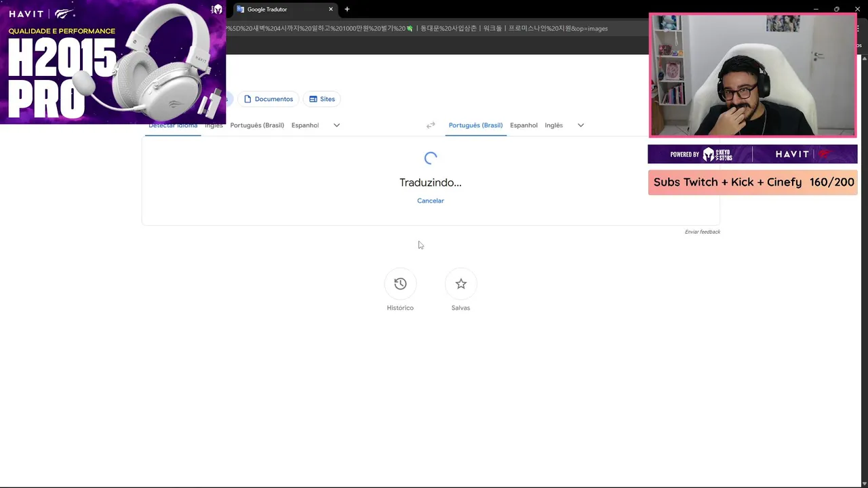The height and width of the screenshot is (488, 868).
Task: Click the Subs Twitch + Kick + Cinefy counter
Action: (753, 182)
